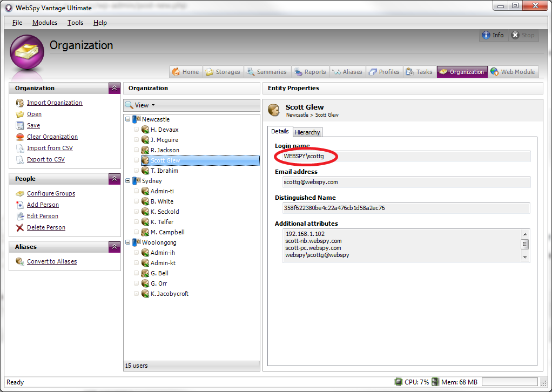Click the Email address field

click(x=407, y=182)
